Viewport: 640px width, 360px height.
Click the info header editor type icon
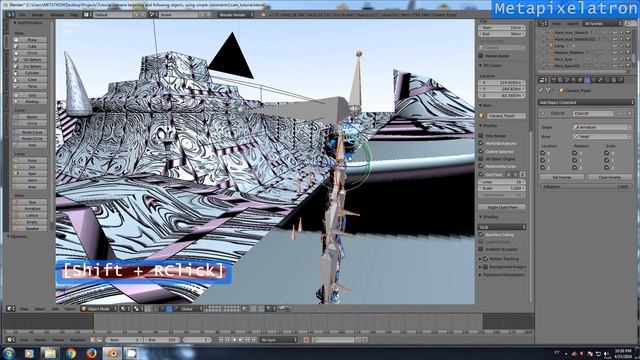(11, 15)
